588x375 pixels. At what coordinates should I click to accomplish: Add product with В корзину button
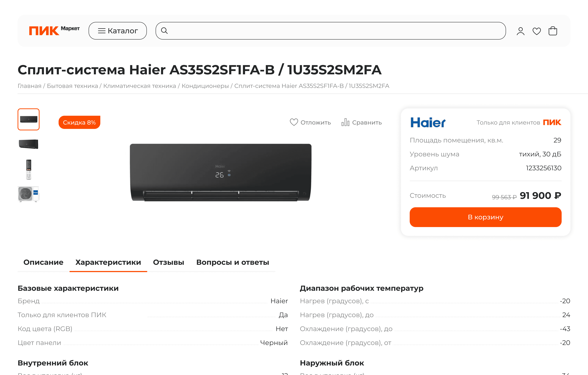pos(485,217)
